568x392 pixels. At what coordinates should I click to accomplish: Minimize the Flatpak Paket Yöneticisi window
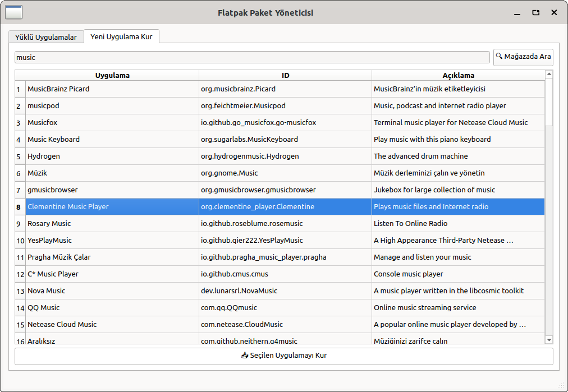[x=517, y=12]
